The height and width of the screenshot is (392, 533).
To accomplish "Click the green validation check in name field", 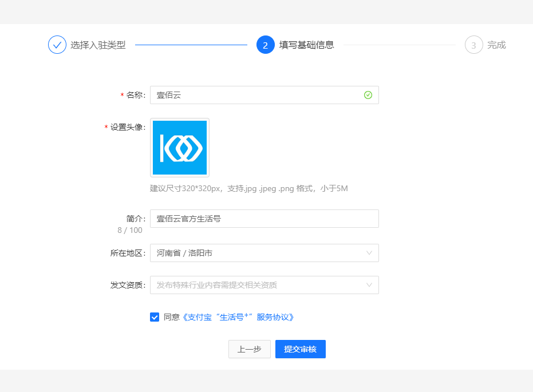I will 368,95.
